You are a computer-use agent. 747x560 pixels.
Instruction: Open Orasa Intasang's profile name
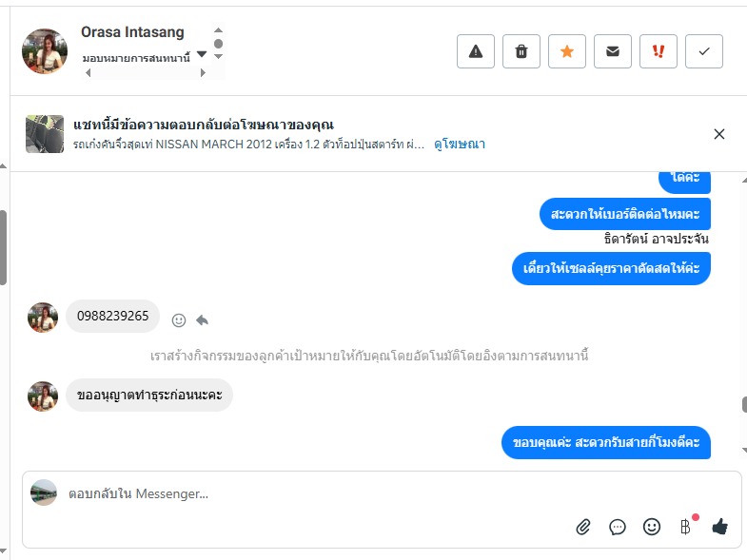(x=132, y=32)
